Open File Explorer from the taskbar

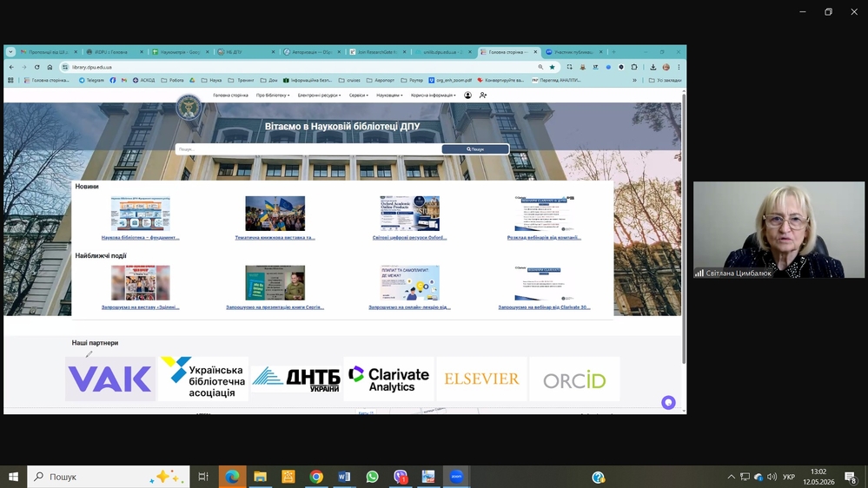260,477
